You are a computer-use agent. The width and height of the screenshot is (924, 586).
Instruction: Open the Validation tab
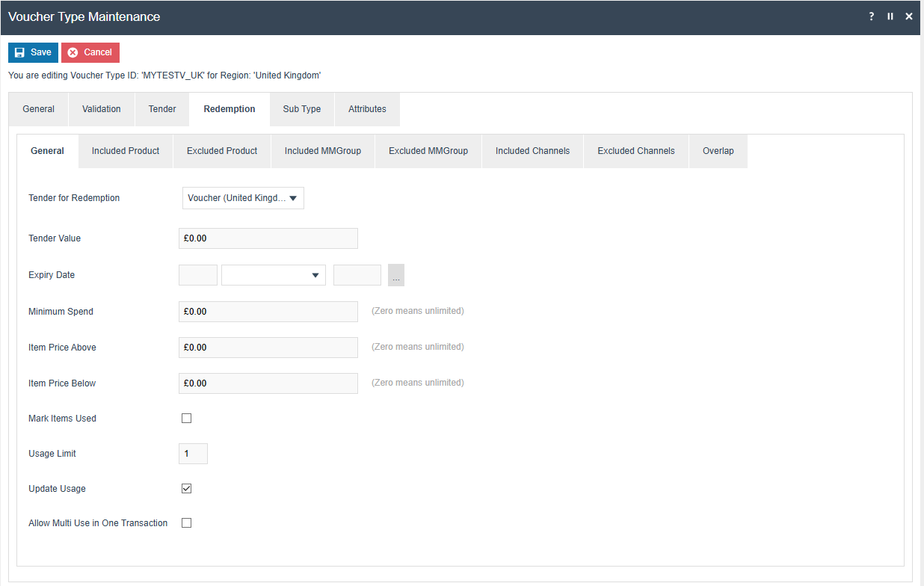click(x=102, y=109)
